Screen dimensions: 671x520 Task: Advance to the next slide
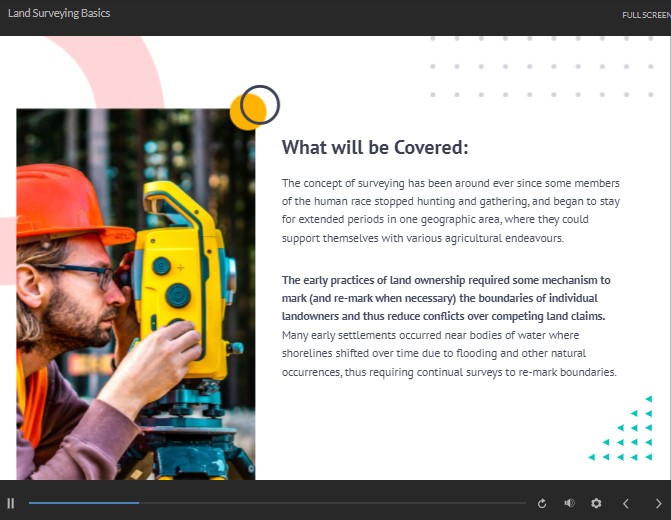tap(659, 504)
